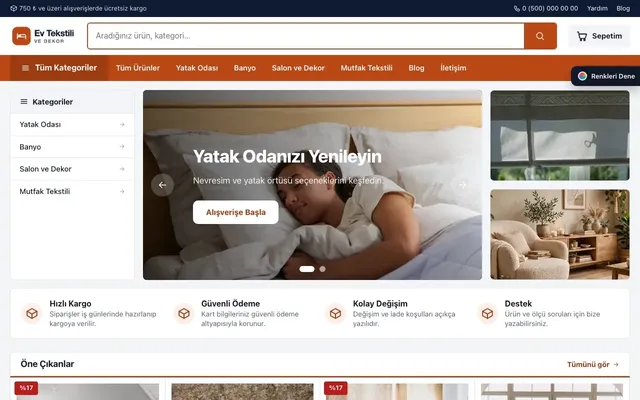The height and width of the screenshot is (400, 640).
Task: Open the living room side banner
Action: pyautogui.click(x=560, y=234)
